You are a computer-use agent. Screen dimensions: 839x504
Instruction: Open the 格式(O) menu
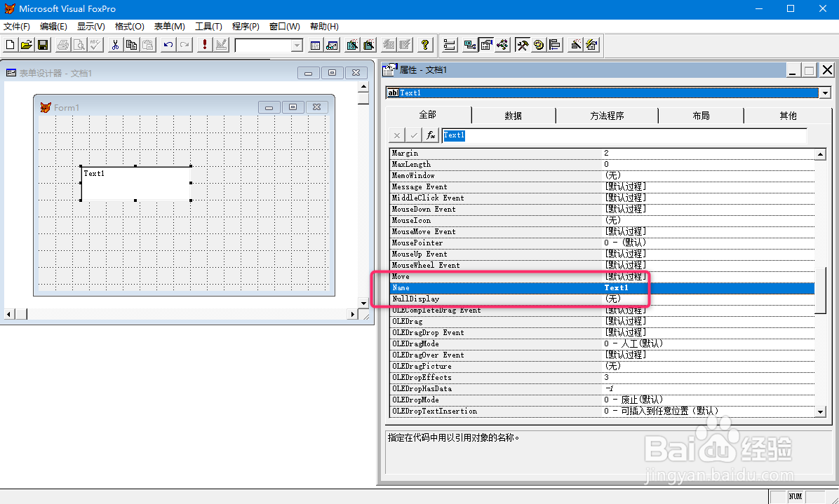coord(130,26)
